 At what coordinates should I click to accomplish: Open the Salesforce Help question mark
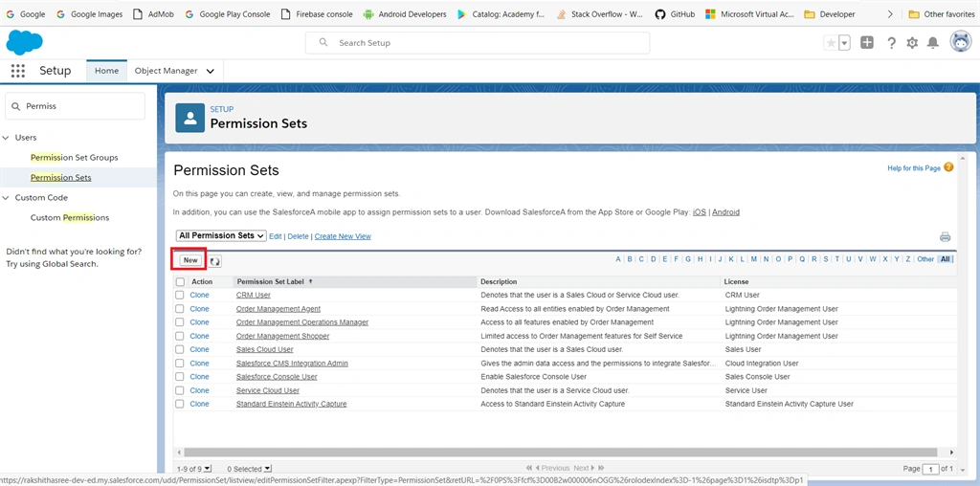pyautogui.click(x=892, y=42)
